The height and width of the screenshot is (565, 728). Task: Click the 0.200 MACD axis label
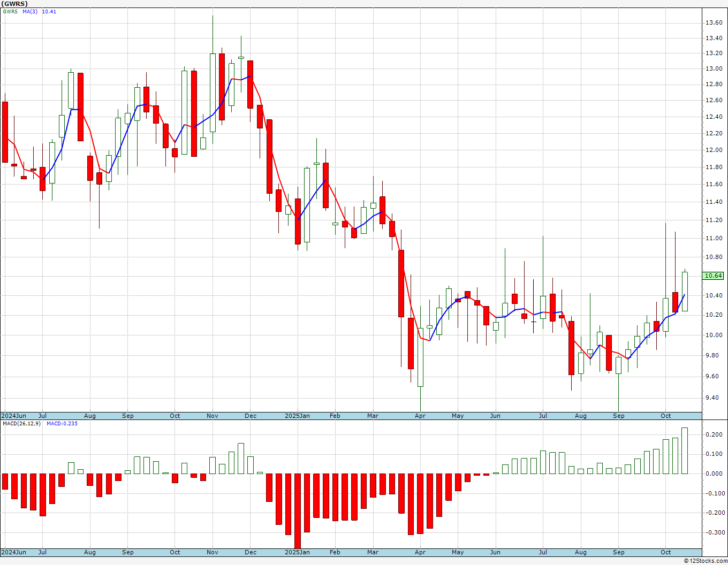pos(714,434)
